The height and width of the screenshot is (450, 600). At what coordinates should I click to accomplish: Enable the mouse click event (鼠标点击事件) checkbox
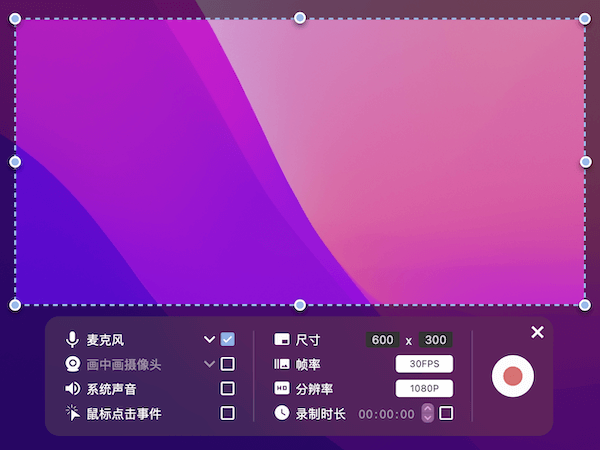[228, 412]
